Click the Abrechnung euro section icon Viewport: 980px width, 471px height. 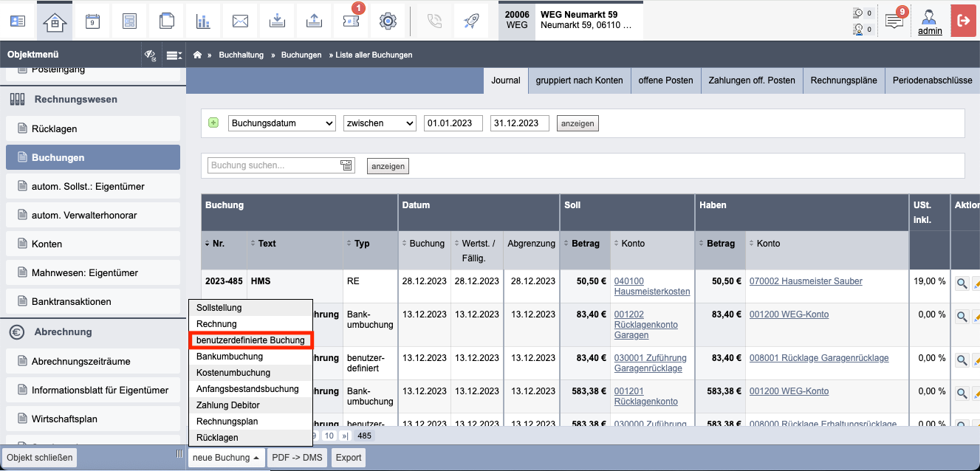point(17,332)
